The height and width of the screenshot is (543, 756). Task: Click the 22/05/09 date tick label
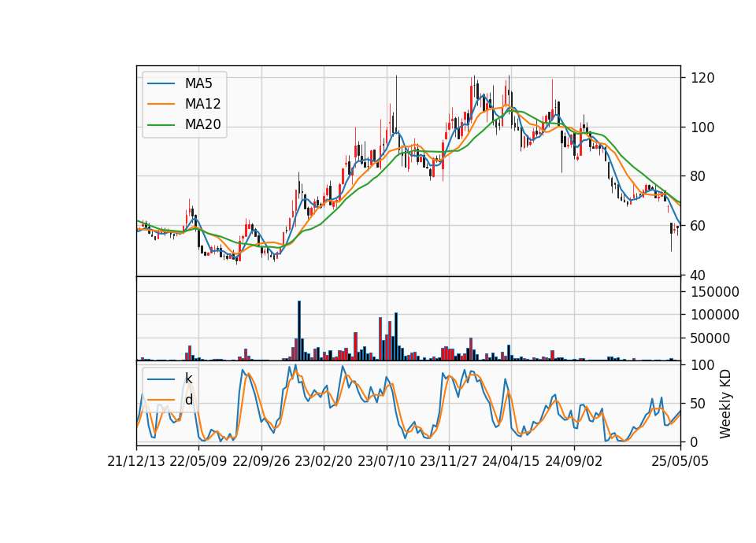pyautogui.click(x=198, y=461)
